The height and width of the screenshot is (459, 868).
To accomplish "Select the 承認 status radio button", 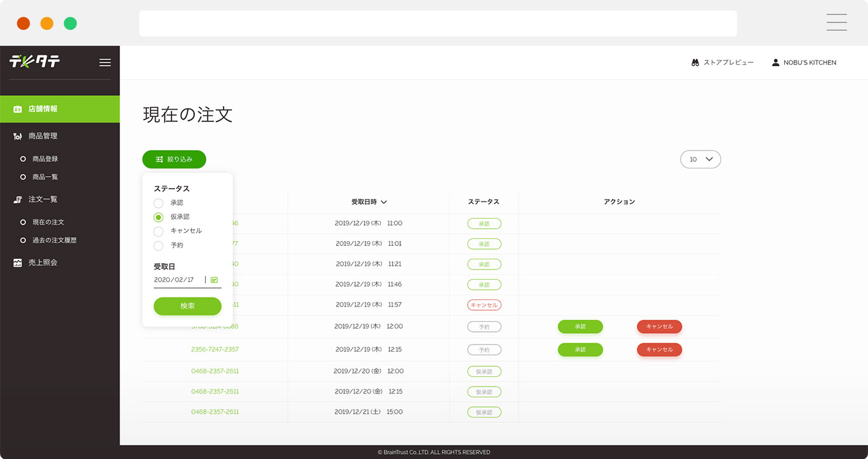I will click(158, 203).
